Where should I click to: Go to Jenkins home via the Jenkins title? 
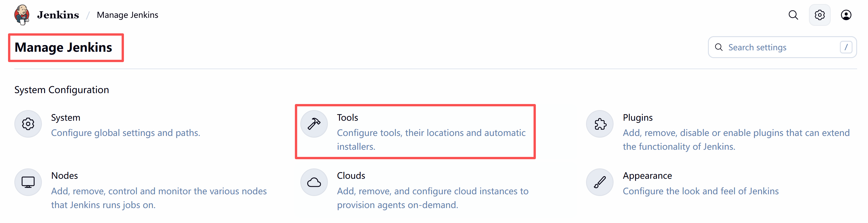58,15
